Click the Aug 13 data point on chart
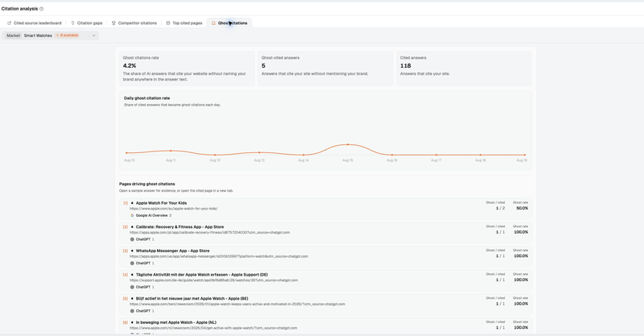Viewport: 644px width, 336px height. pos(259,152)
